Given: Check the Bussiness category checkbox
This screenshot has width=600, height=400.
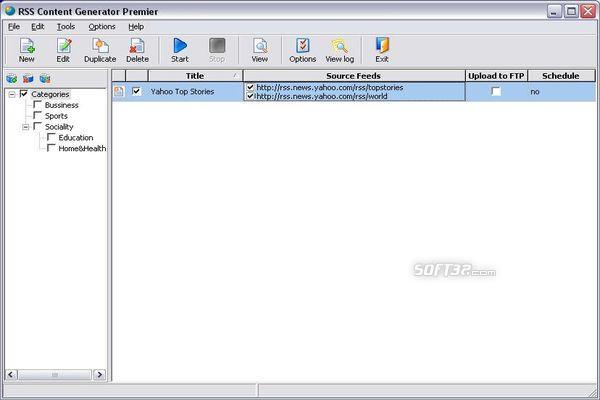Looking at the screenshot, I should [38, 104].
